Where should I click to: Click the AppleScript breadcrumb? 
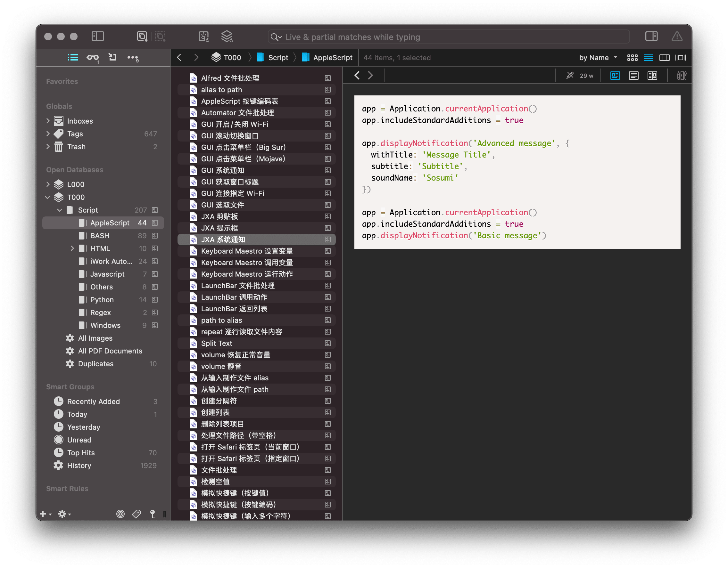(327, 58)
